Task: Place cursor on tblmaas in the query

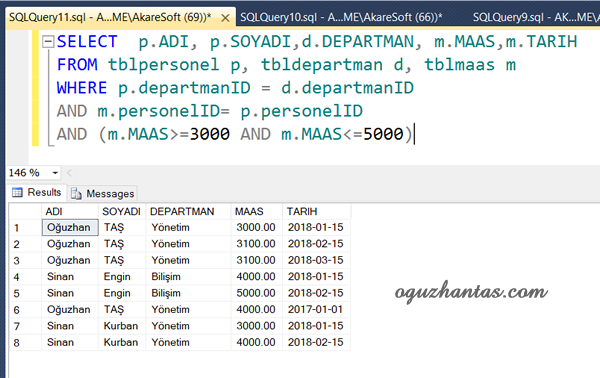Action: click(x=460, y=65)
